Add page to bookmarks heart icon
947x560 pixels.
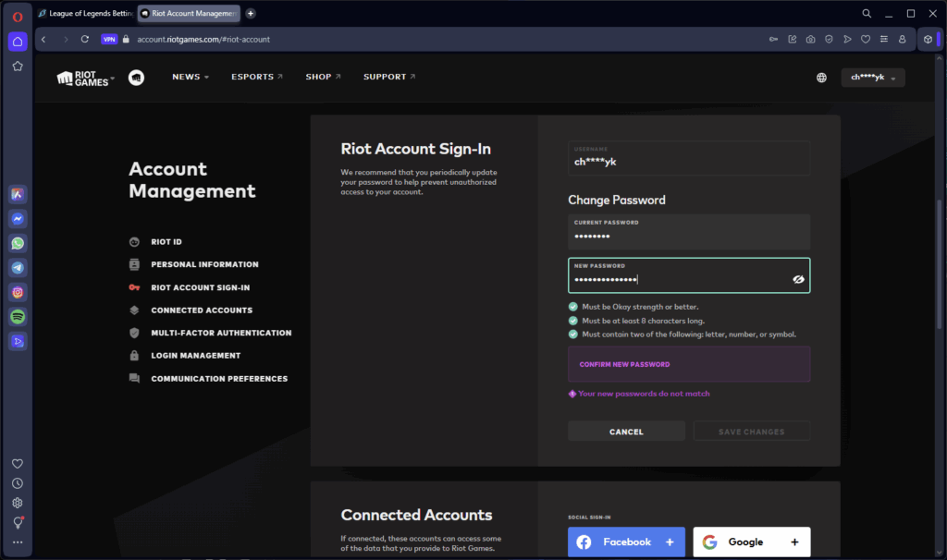coord(866,39)
